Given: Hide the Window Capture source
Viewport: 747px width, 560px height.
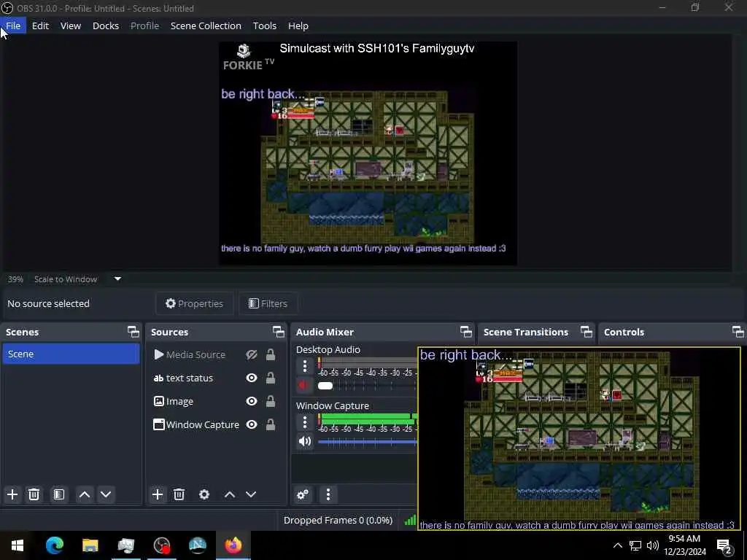Looking at the screenshot, I should [252, 425].
